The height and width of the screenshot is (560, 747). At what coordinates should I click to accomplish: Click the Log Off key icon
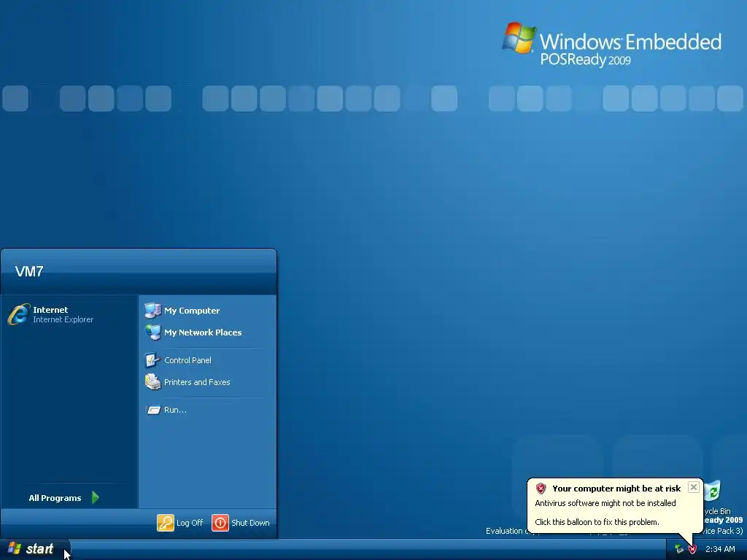point(166,522)
